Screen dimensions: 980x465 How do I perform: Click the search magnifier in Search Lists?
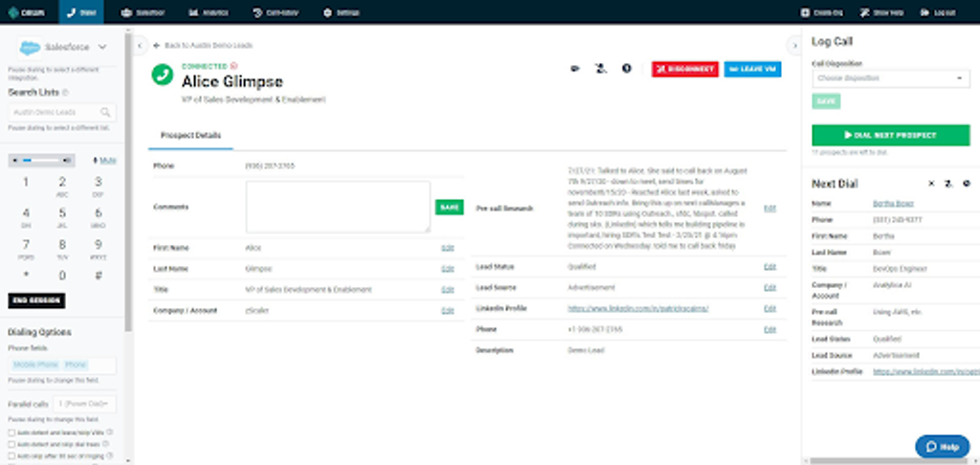click(x=105, y=113)
